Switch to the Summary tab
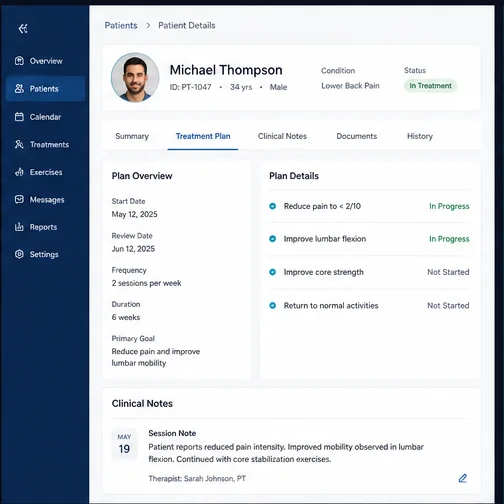This screenshot has height=504, width=504. pyautogui.click(x=132, y=136)
